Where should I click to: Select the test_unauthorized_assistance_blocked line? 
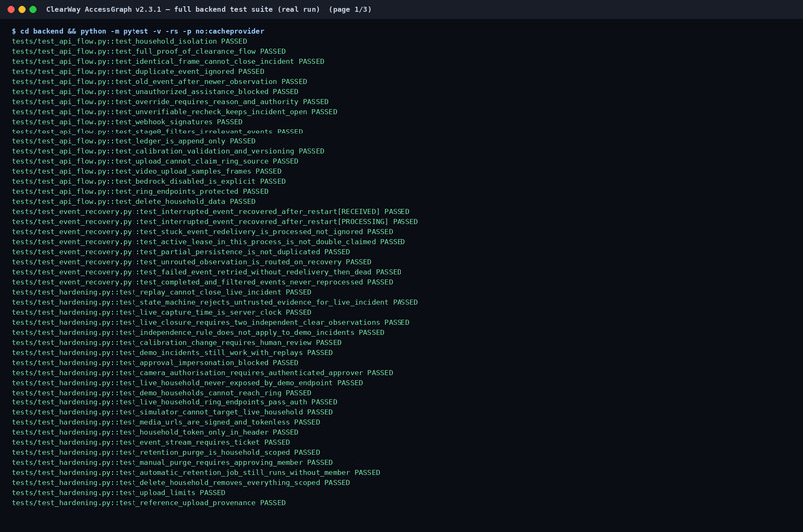155,91
